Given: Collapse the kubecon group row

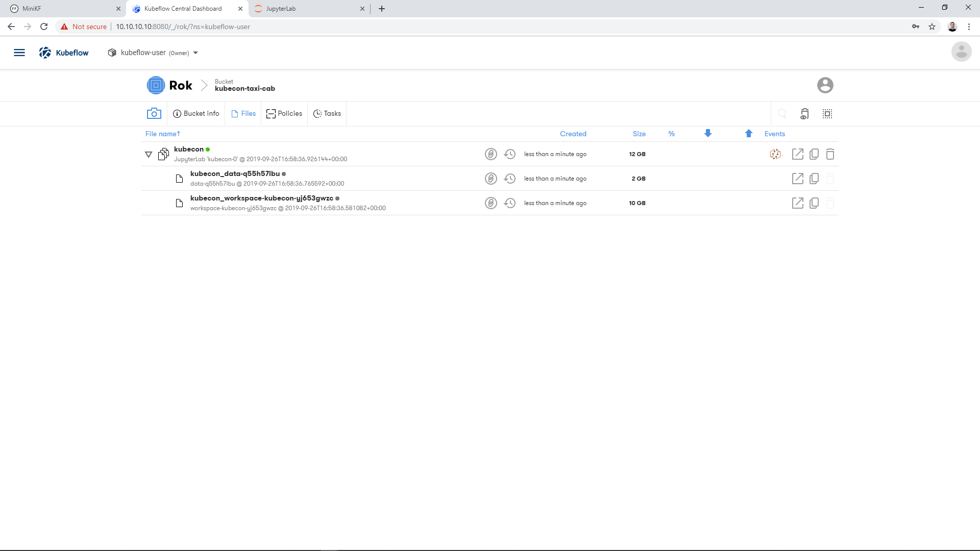Looking at the screenshot, I should [149, 154].
